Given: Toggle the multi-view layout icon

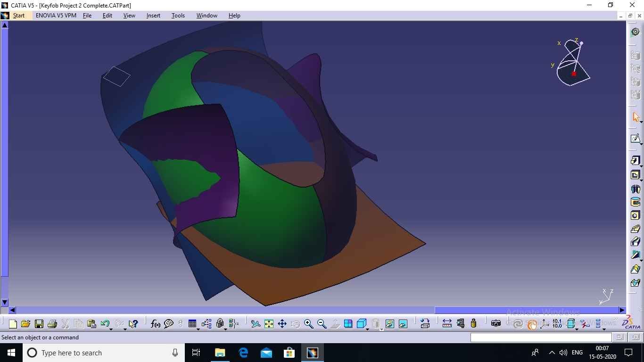Looking at the screenshot, I should pyautogui.click(x=348, y=324).
